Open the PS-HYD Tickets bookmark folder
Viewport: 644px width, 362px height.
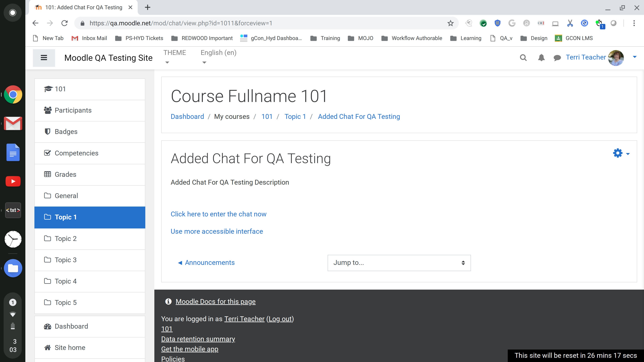click(139, 38)
